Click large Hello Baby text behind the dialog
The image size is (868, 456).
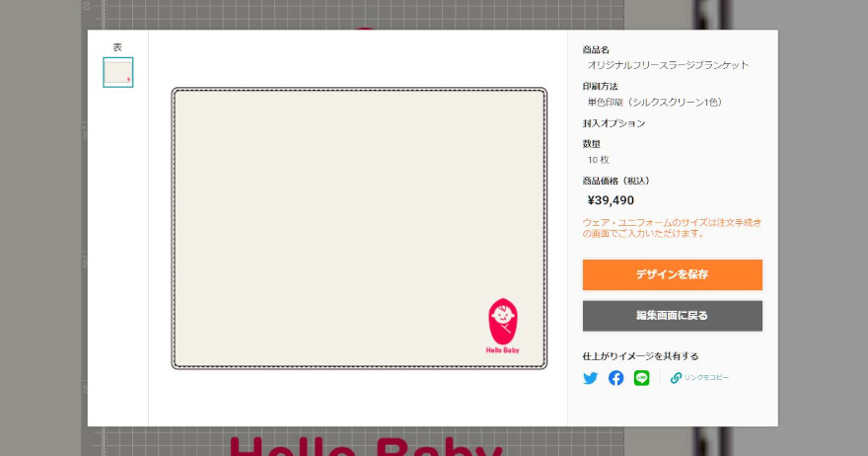[x=365, y=446]
